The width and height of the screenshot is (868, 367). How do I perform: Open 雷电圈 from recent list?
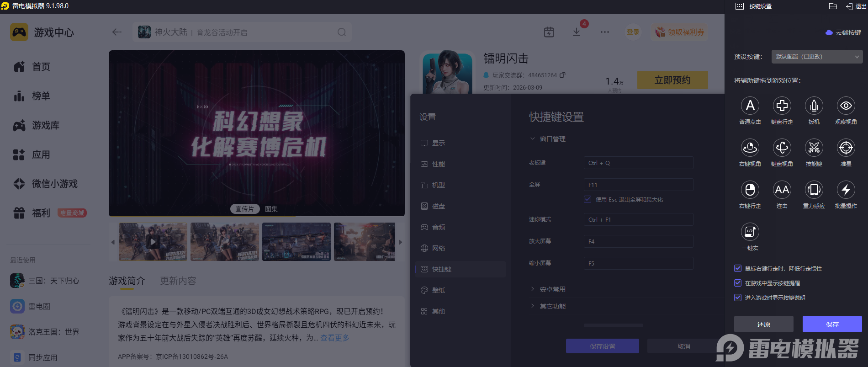pos(30,306)
